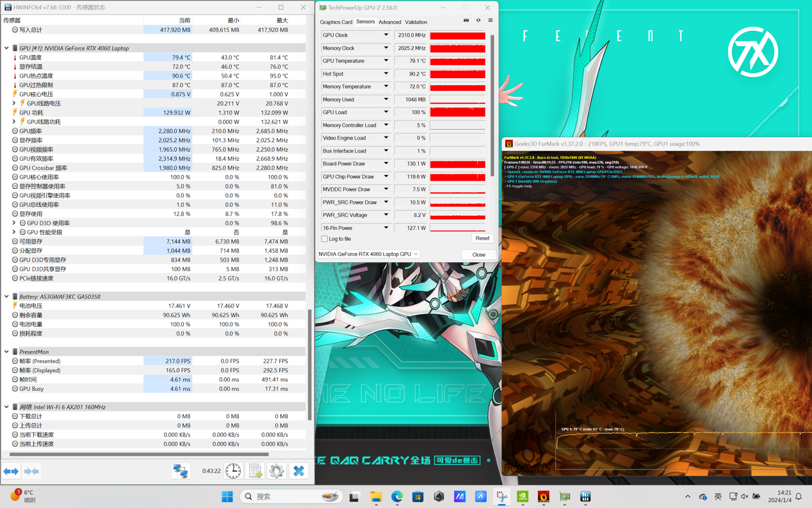812x508 pixels.
Task: Click the blue X close sensors icon
Action: pos(298,471)
